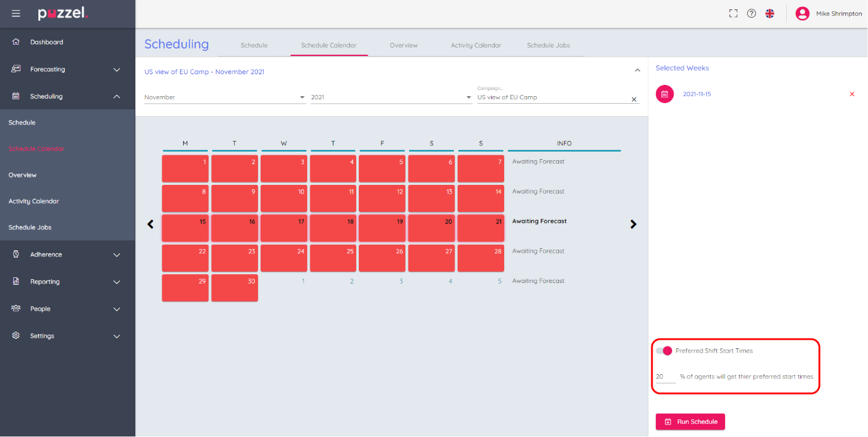Open the November month dropdown
Image resolution: width=868 pixels, height=437 pixels.
click(224, 97)
